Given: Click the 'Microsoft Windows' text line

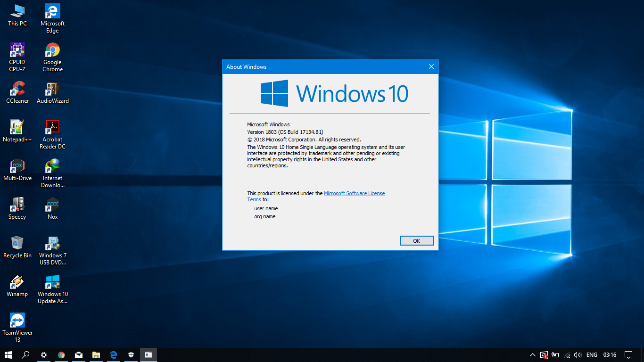Looking at the screenshot, I should 268,124.
